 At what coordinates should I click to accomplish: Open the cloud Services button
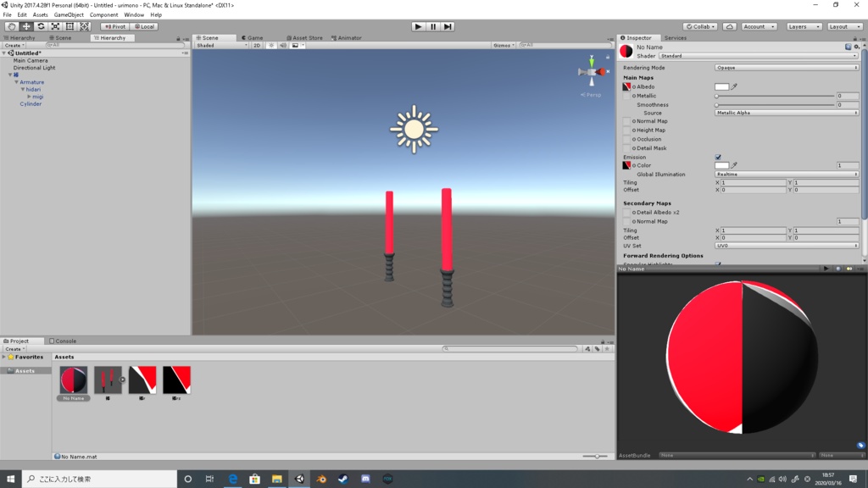point(730,26)
